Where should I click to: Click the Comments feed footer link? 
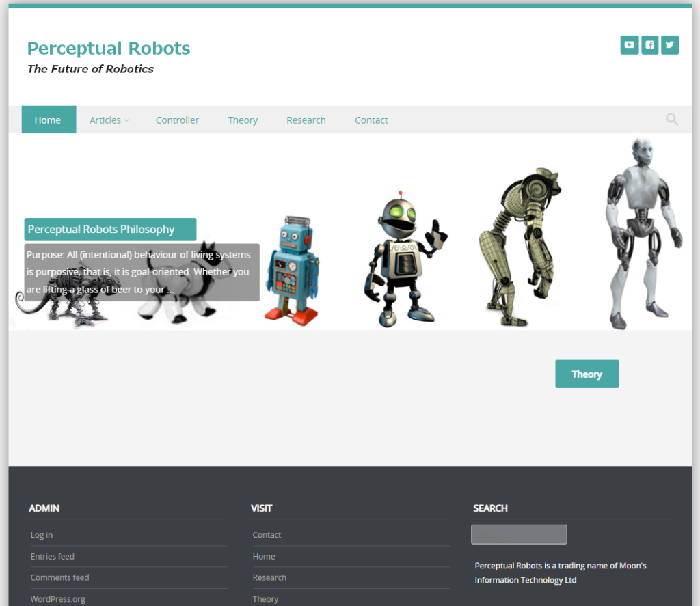tap(60, 578)
